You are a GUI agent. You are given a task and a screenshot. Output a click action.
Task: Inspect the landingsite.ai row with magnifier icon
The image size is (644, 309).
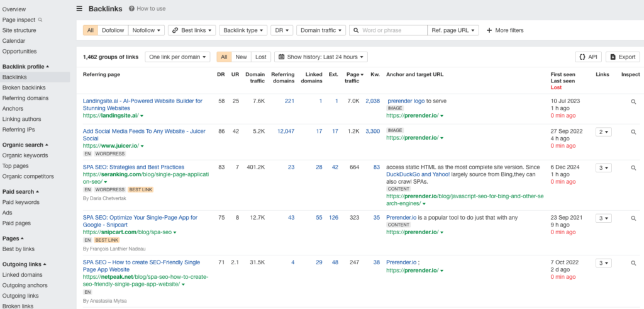[x=633, y=102]
